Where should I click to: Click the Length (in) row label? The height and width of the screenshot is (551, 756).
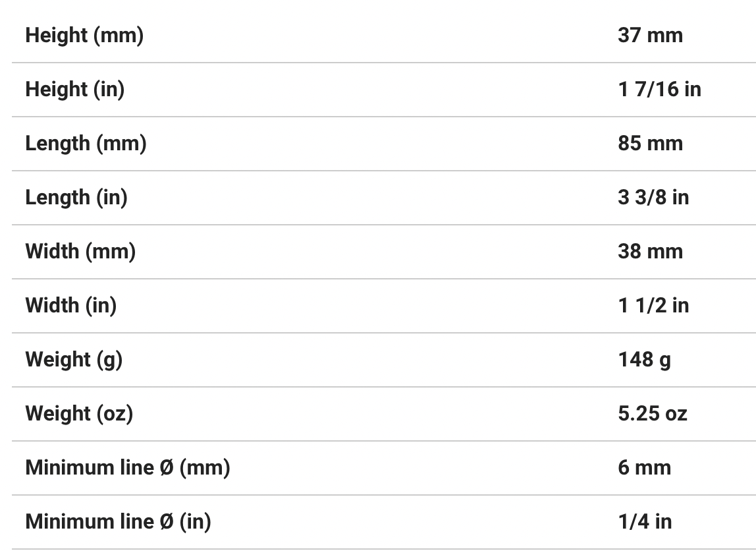coord(76,197)
